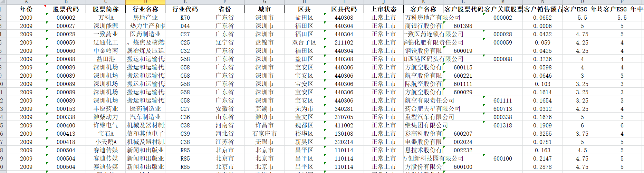Screen dimensions: 644x173
Task: Click the 石家庄市 city cell
Action: pyautogui.click(x=265, y=134)
